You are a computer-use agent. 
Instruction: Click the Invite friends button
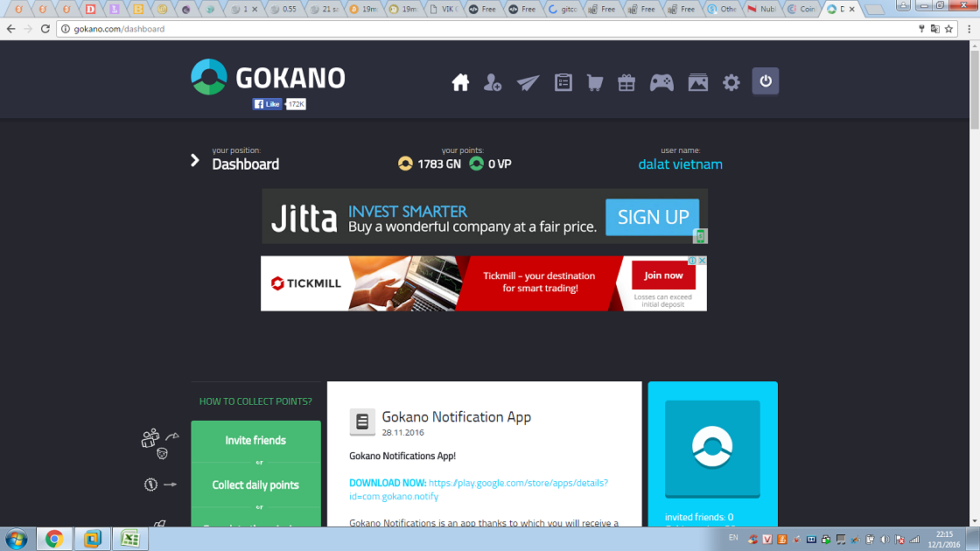[255, 441]
